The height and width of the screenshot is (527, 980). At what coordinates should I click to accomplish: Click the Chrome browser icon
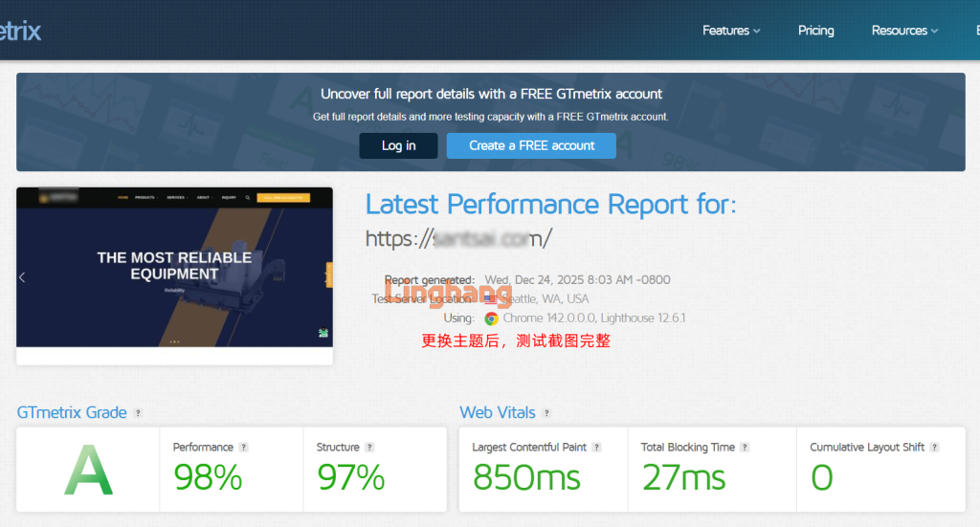coord(491,318)
